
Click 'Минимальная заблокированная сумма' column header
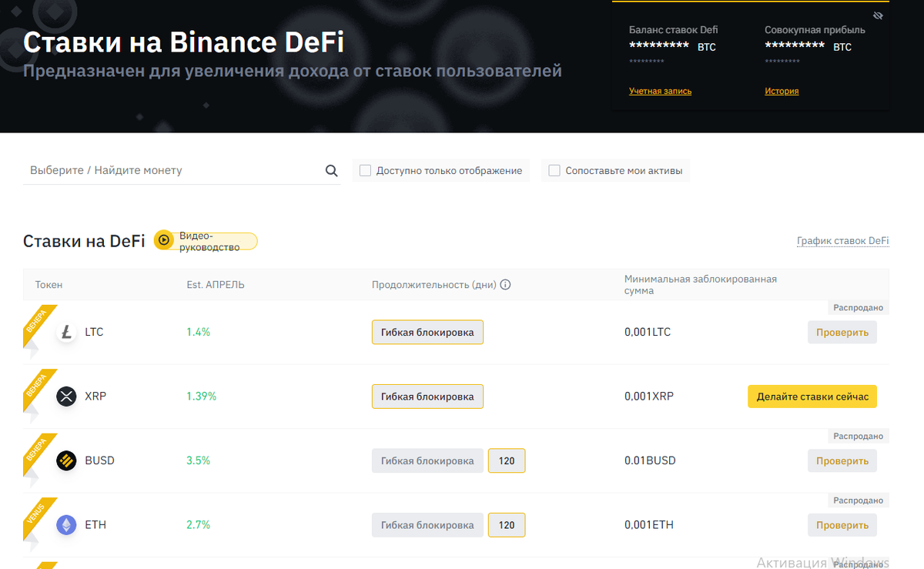tap(701, 285)
